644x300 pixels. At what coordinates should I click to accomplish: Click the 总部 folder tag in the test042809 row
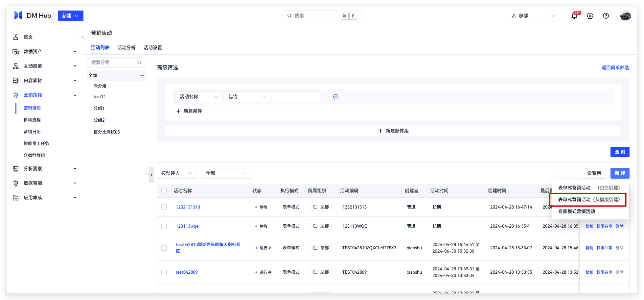pyautogui.click(x=321, y=272)
